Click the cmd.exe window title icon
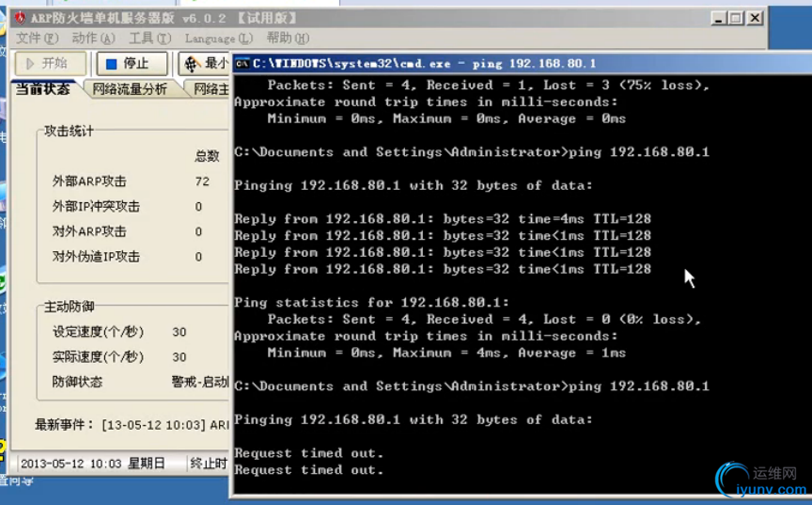This screenshot has height=505, width=812. pos(242,64)
